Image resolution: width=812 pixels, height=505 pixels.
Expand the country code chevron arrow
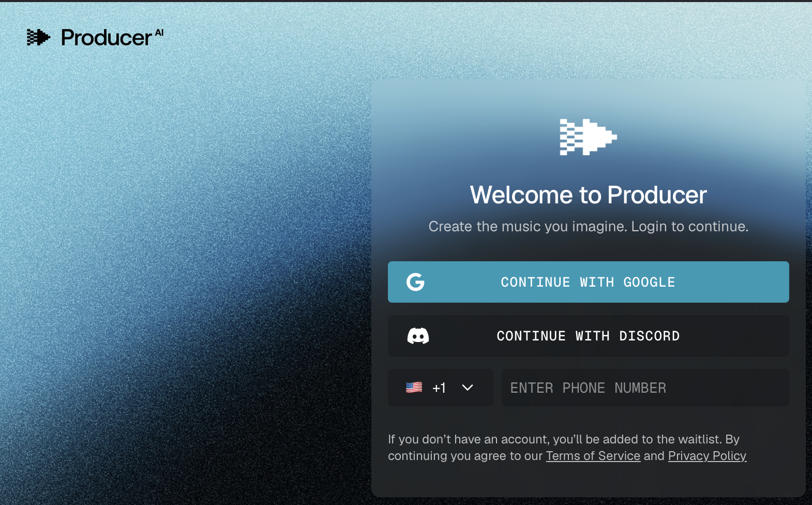468,388
